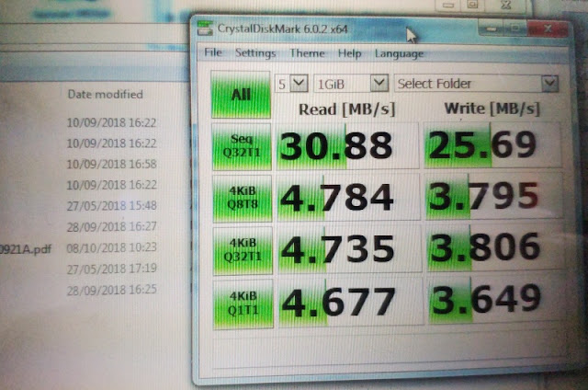Sort by Date modified column in Explorer
Viewport: 588px width, 390px height.
pos(106,94)
